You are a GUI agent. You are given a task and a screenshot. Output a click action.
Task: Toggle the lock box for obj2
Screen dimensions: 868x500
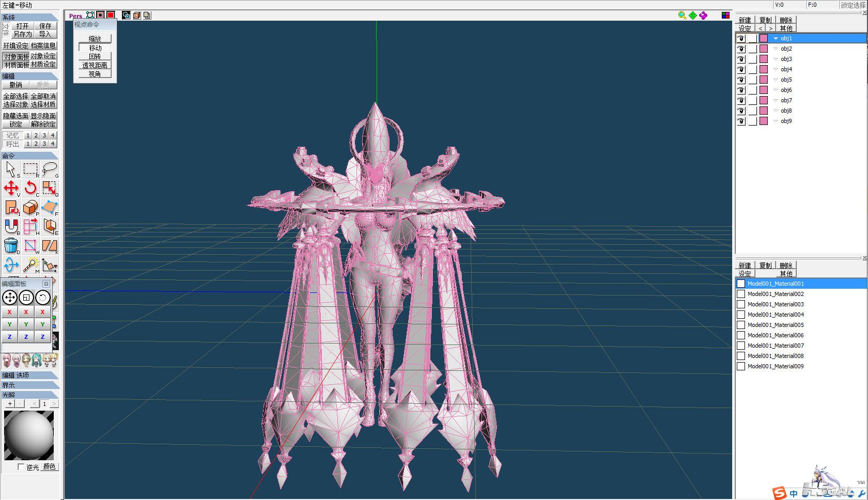tap(752, 49)
